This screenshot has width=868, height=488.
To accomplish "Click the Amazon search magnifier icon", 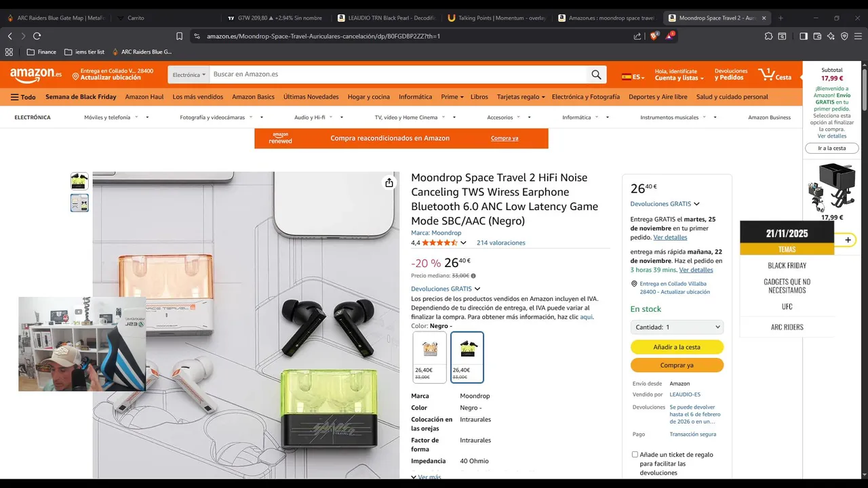I will coord(596,75).
